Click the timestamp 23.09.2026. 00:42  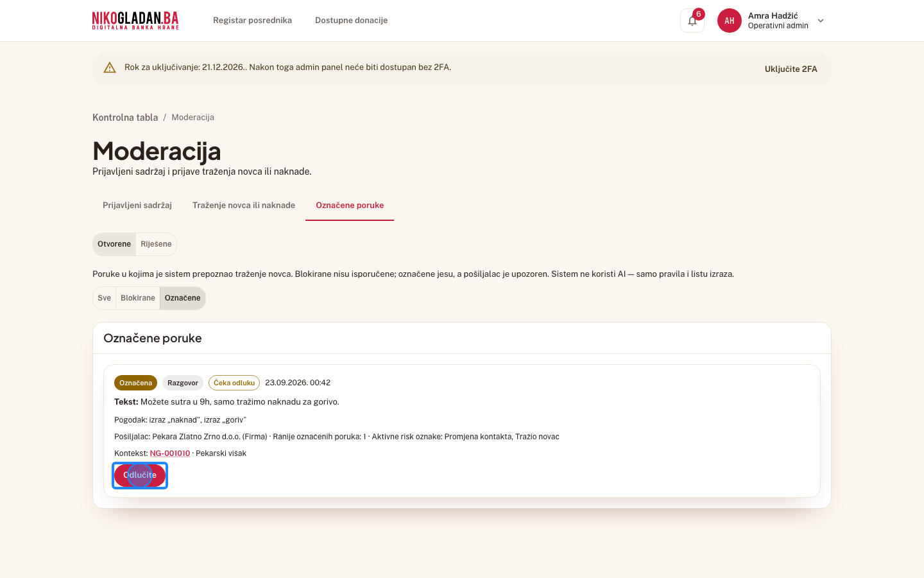[x=298, y=383]
